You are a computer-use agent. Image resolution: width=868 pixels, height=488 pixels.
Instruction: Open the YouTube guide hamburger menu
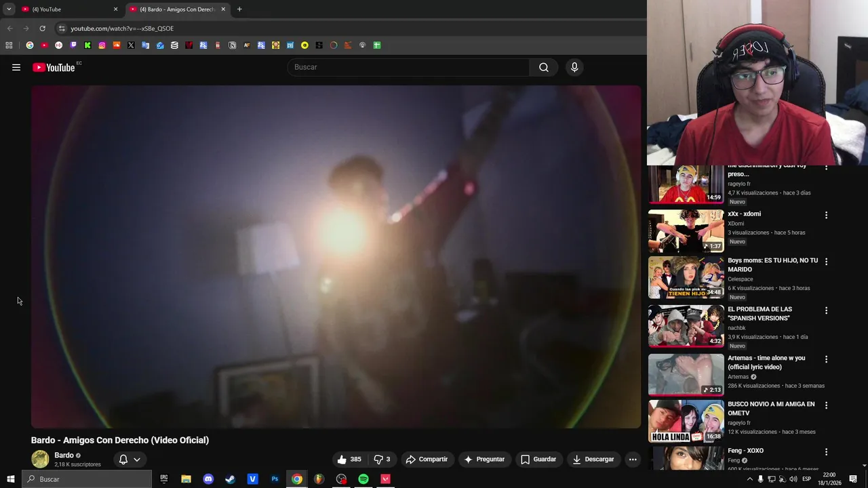(x=16, y=67)
